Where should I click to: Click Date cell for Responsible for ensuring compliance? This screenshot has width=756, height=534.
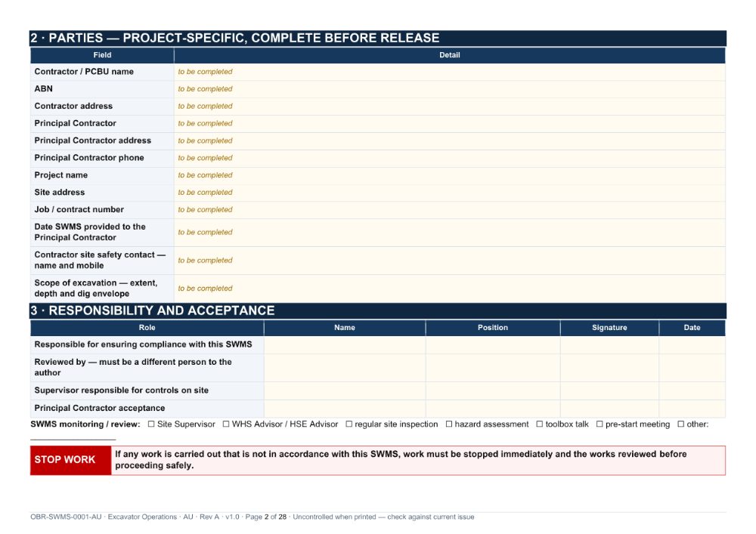click(x=692, y=344)
